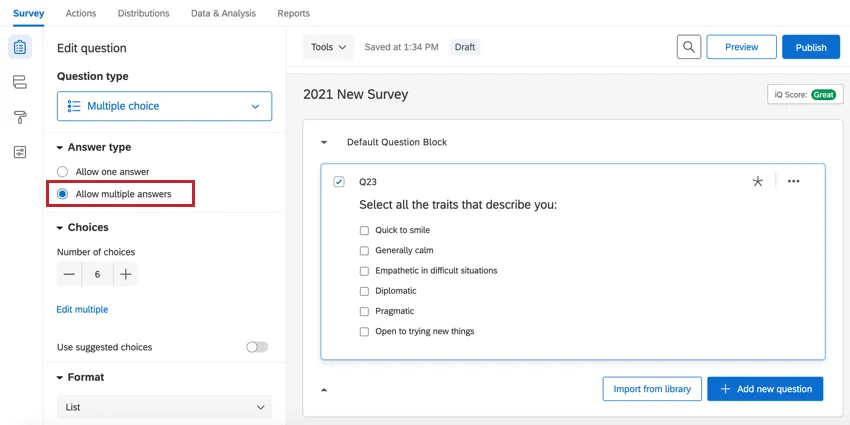The image size is (850, 425).
Task: Open the three-dot menu on Q23
Action: [793, 181]
